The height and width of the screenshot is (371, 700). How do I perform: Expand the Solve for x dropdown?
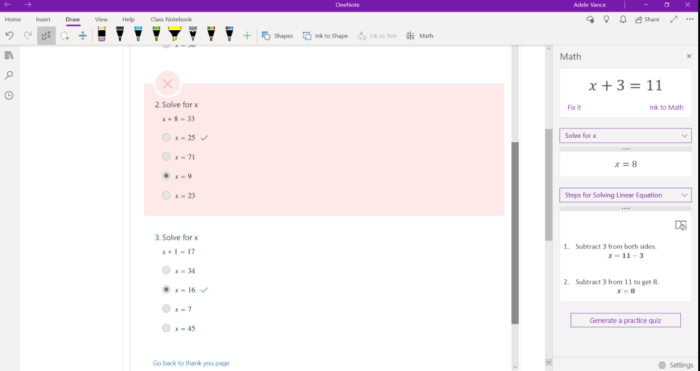(625, 135)
